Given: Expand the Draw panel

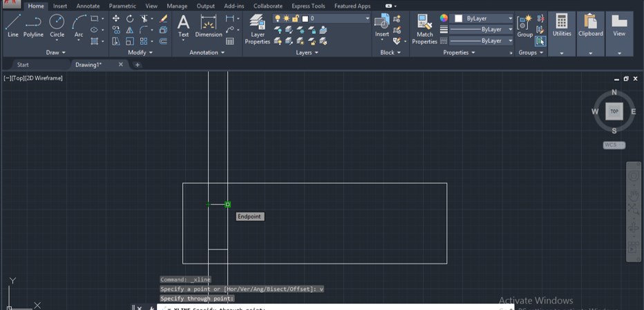Looking at the screenshot, I should point(55,53).
